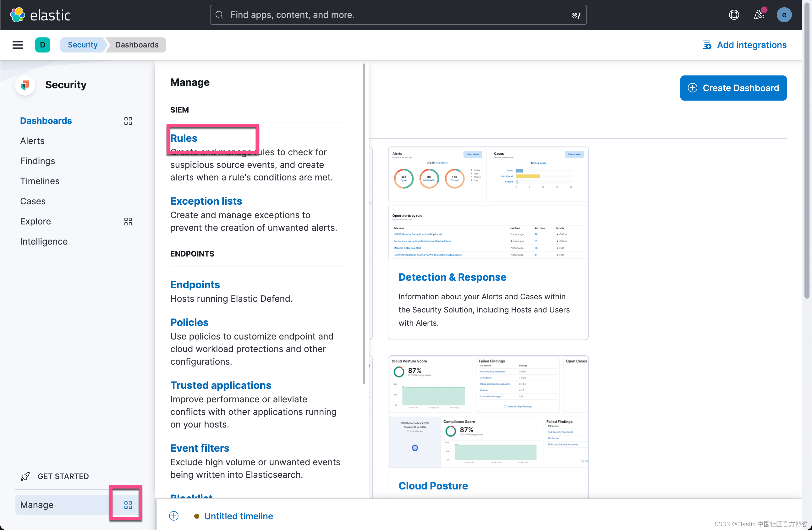Toggle the hamburger navigation menu
812x530 pixels.
point(18,45)
